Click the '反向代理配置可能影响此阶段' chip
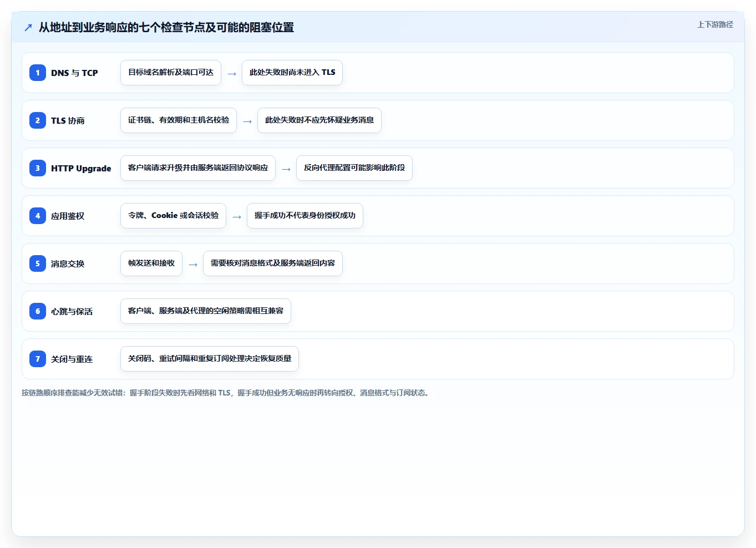The width and height of the screenshot is (756, 548). click(x=354, y=168)
